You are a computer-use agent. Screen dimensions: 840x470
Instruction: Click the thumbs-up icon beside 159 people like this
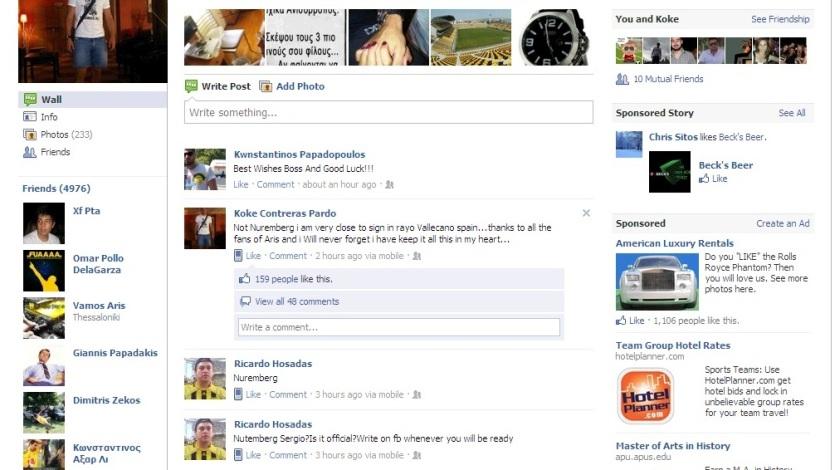(x=245, y=279)
